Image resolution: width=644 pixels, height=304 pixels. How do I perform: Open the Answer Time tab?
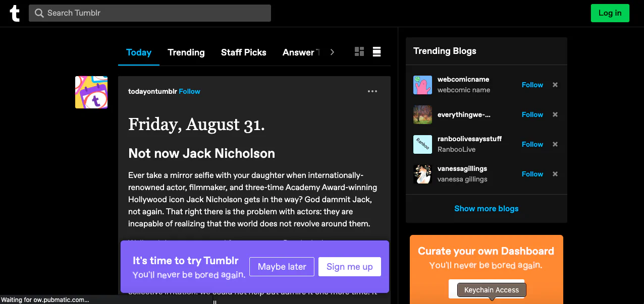click(x=301, y=52)
